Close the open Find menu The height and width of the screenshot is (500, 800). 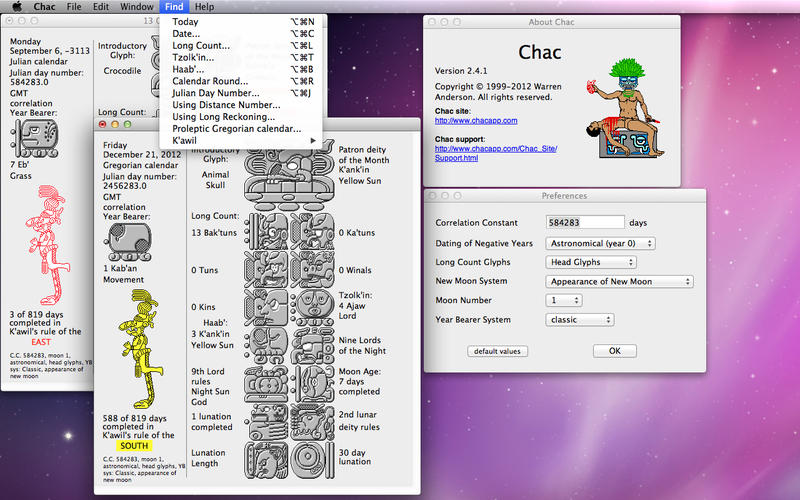pyautogui.click(x=174, y=7)
